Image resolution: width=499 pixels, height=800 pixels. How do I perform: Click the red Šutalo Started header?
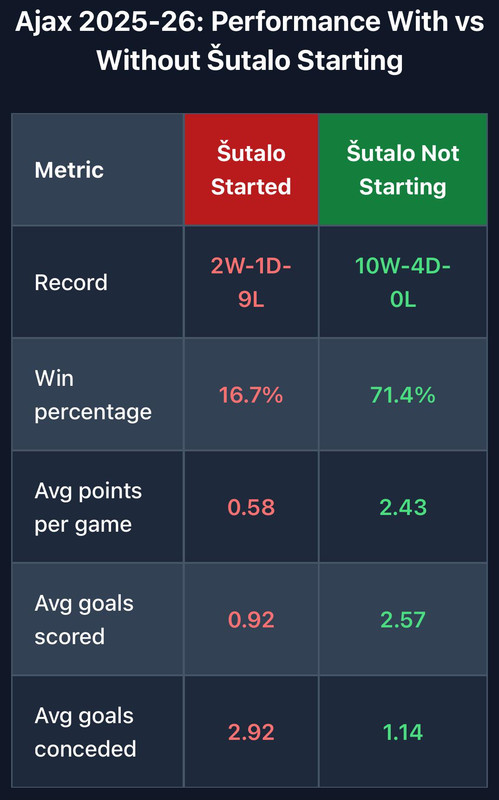point(251,169)
